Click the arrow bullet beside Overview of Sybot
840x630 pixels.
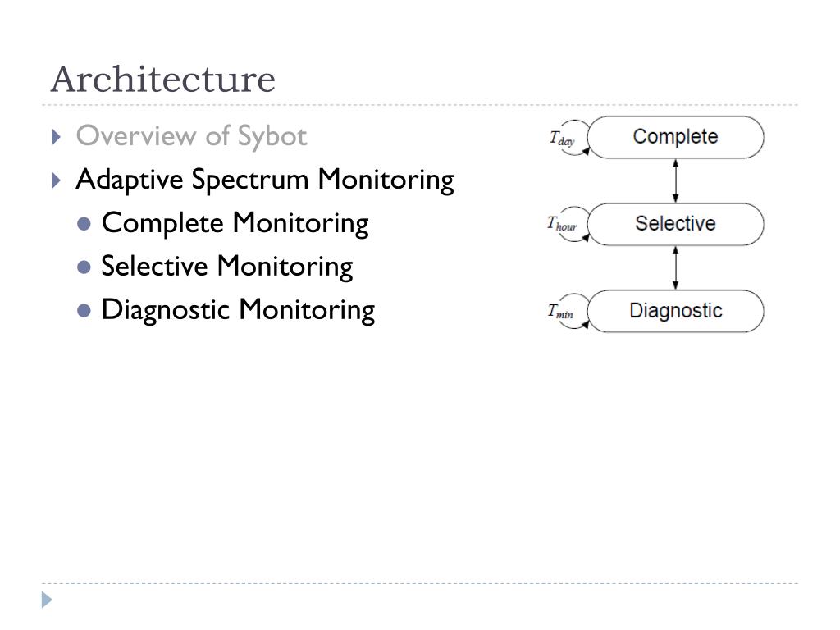[x=57, y=137]
